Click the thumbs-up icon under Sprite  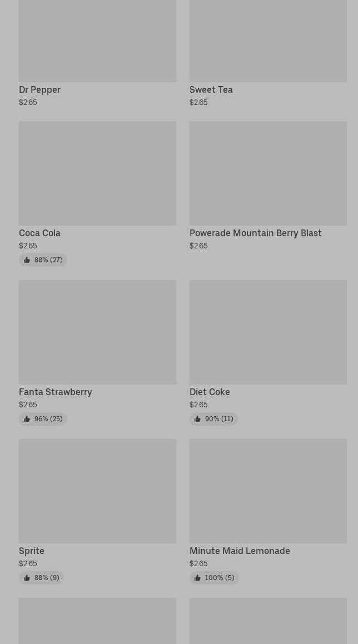click(x=27, y=578)
